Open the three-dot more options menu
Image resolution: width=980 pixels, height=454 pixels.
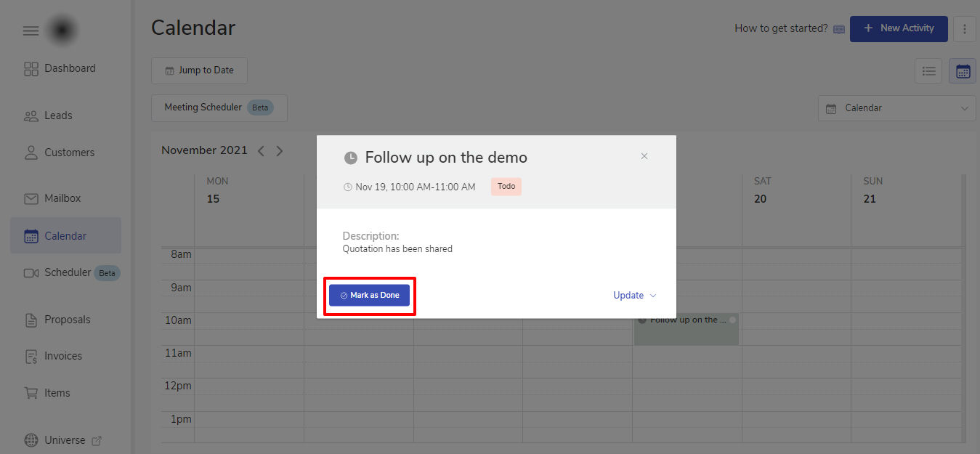(964, 29)
